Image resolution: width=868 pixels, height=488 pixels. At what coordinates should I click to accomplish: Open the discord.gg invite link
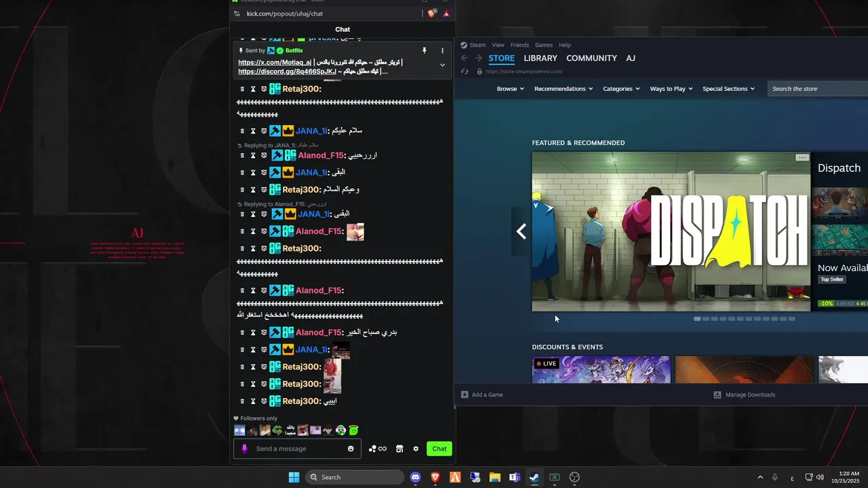point(288,71)
